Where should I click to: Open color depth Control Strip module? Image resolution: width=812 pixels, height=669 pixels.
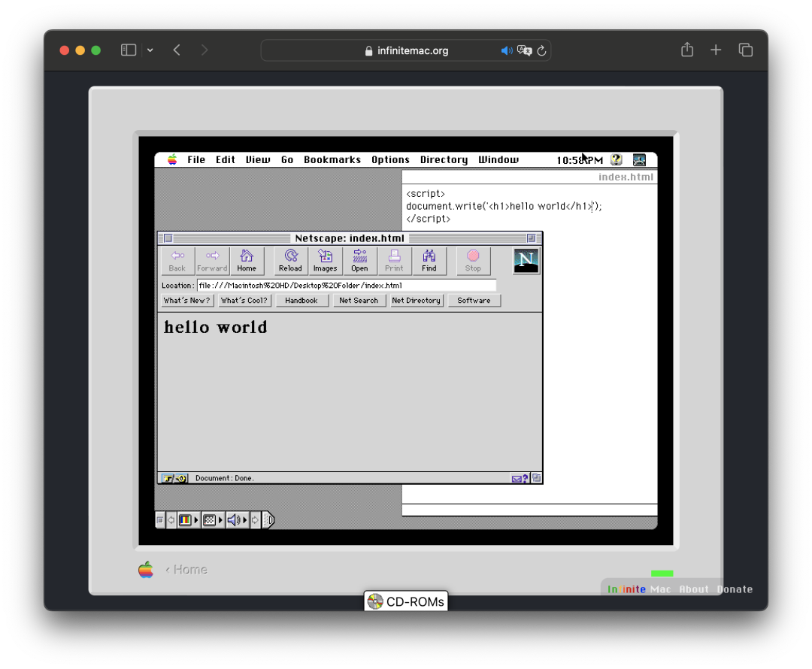[x=189, y=520]
